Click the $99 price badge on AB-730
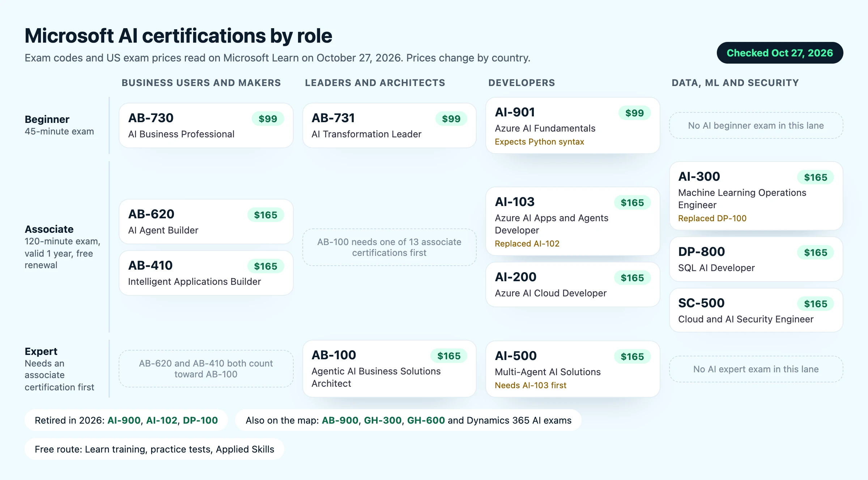This screenshot has height=480, width=868. [268, 119]
